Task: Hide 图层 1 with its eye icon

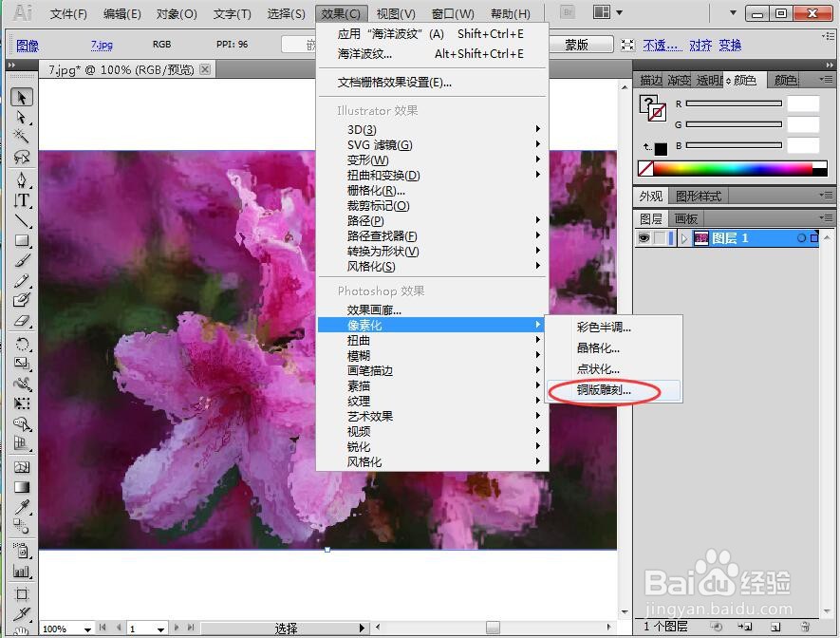Action: 644,238
